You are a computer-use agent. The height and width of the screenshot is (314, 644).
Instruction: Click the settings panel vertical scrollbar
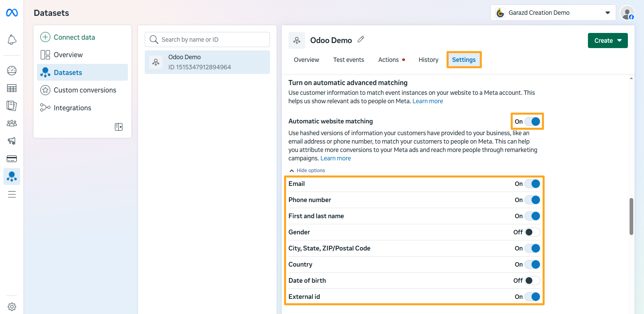[631, 217]
